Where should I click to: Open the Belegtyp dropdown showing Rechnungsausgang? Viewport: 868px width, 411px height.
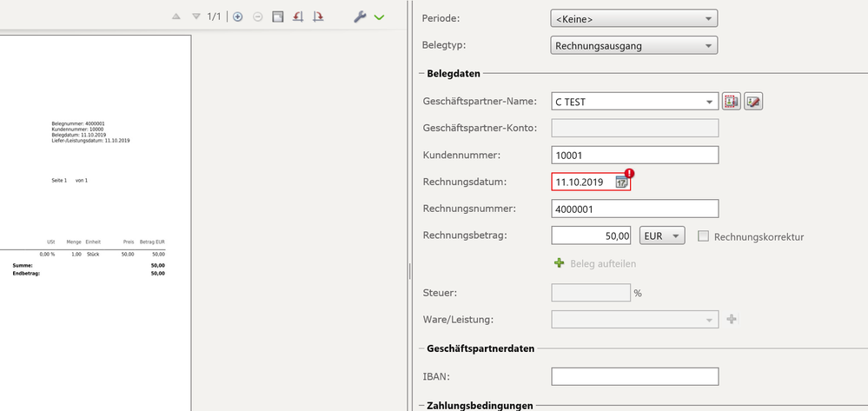634,45
